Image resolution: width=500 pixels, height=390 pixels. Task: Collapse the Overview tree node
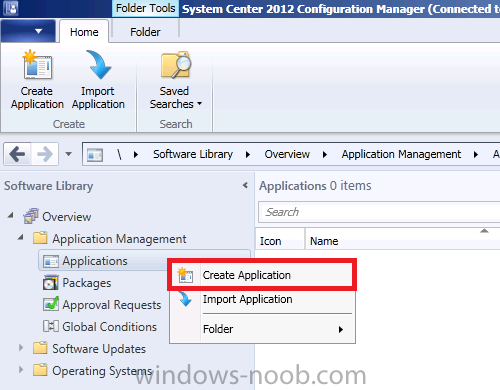click(11, 215)
